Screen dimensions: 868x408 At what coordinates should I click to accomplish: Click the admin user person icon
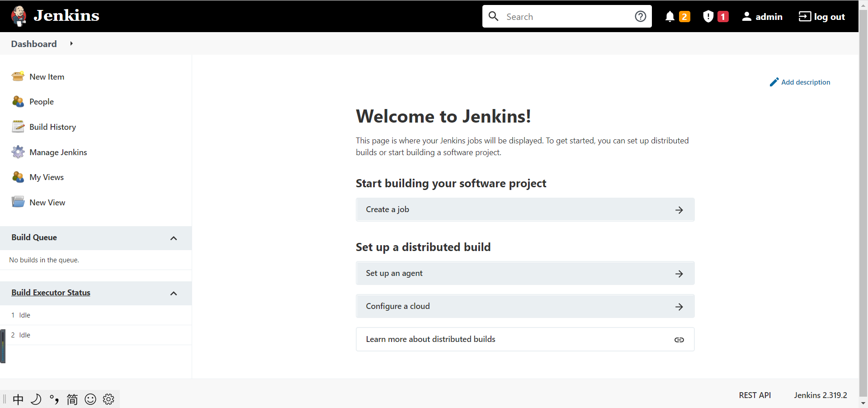(747, 17)
